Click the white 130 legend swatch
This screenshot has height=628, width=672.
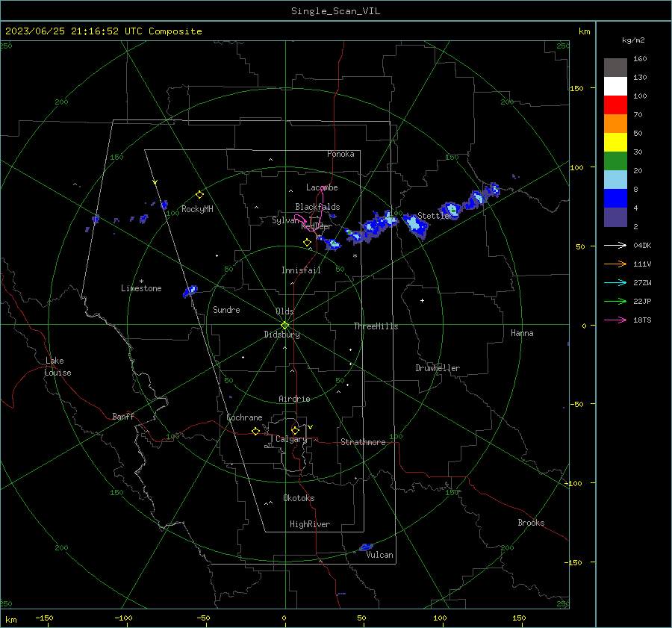[615, 87]
